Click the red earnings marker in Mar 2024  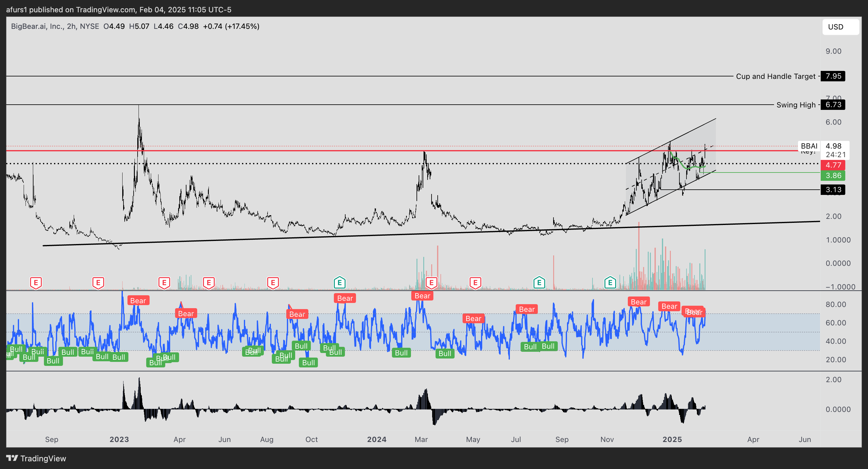[x=431, y=283]
